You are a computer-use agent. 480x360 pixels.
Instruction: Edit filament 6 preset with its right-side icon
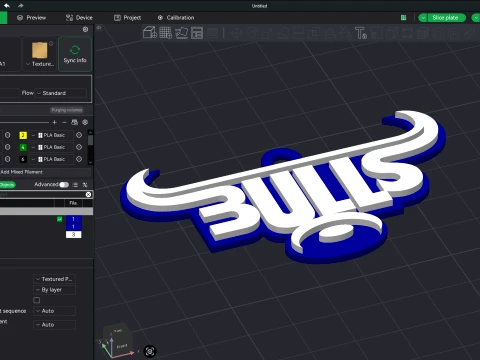pyautogui.click(x=79, y=159)
